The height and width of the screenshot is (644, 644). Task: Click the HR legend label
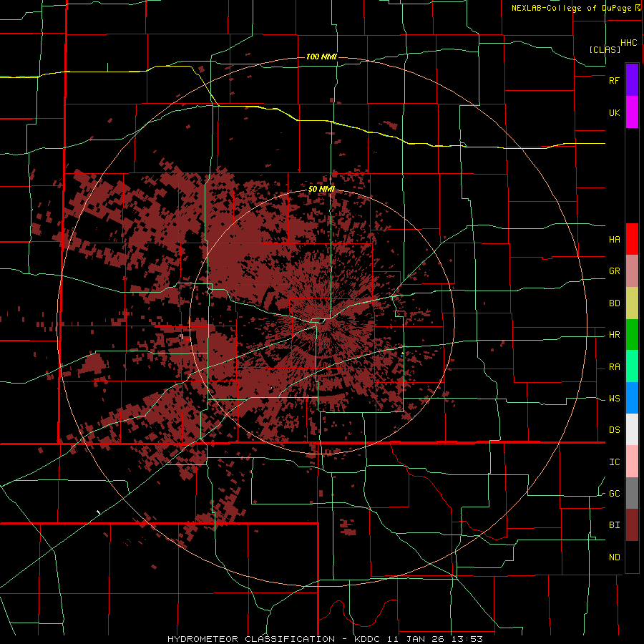(614, 334)
